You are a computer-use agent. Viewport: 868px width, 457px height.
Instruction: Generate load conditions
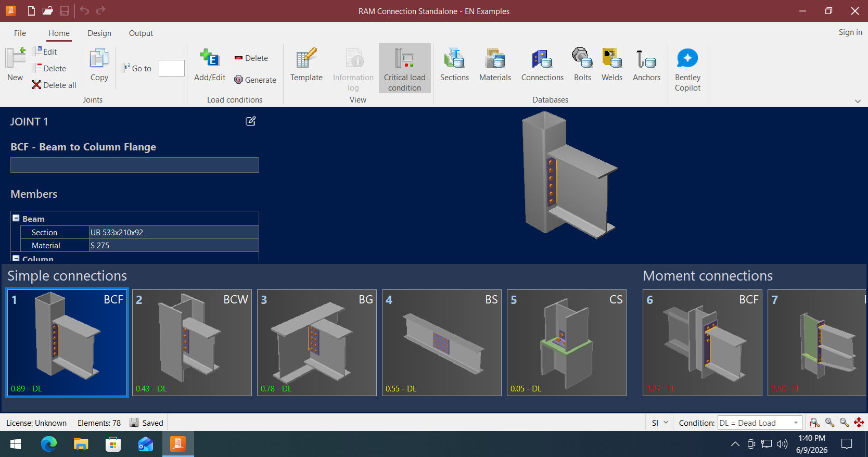click(x=255, y=80)
